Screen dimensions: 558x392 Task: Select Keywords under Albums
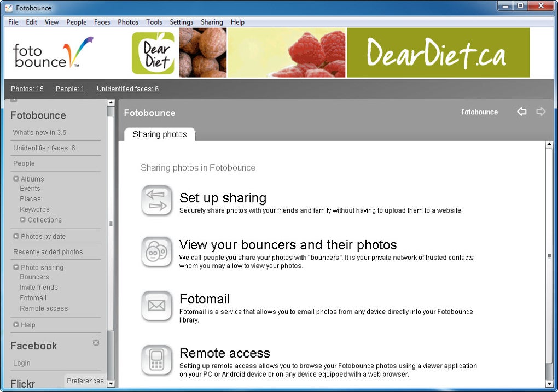(34, 209)
